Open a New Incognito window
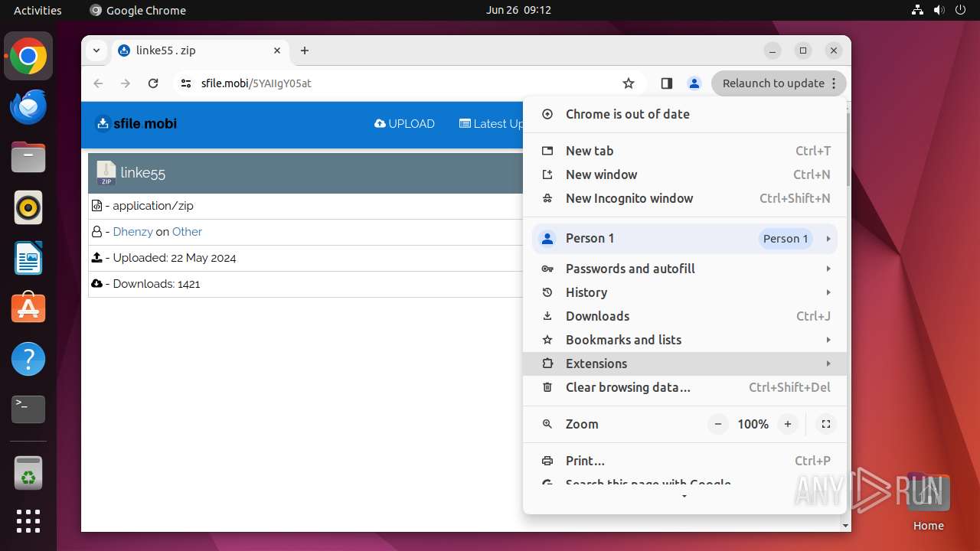The image size is (980, 551). click(x=685, y=198)
